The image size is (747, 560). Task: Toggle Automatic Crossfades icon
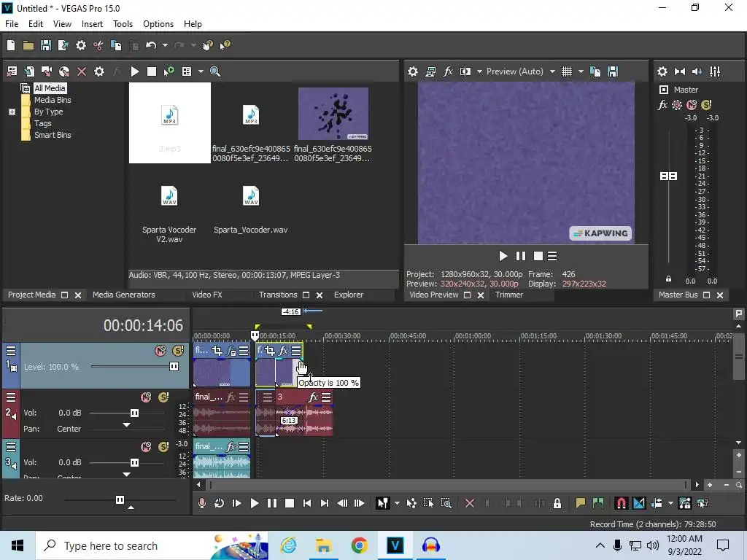pyautogui.click(x=639, y=503)
